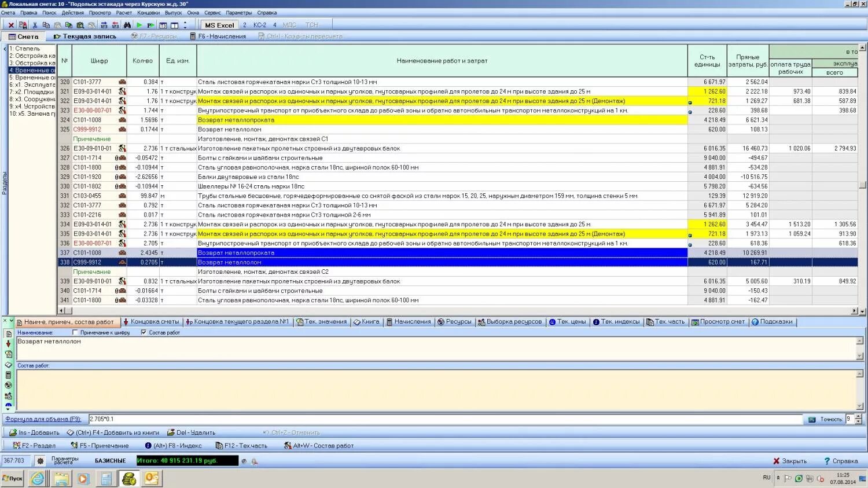Switch to Тек. цены tab
Viewport: 868px width, 488px height.
tap(567, 322)
